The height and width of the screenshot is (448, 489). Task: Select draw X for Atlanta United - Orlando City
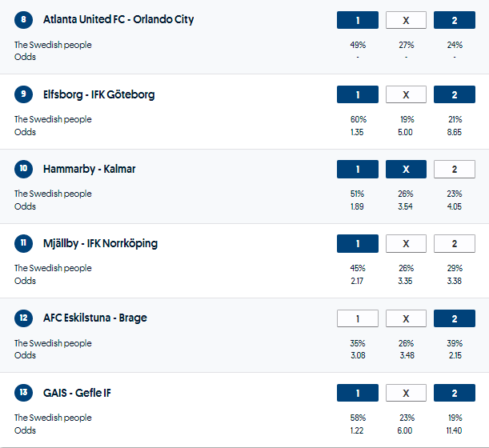[406, 20]
